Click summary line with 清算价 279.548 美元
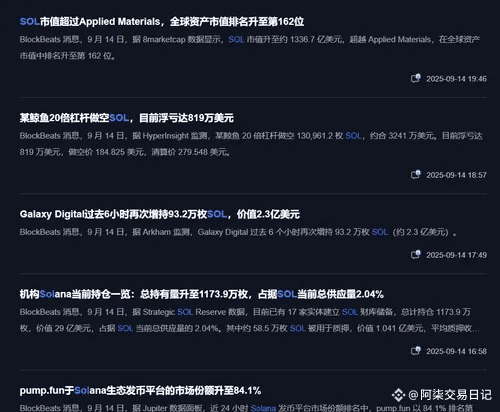Screen dimensions: 500x412 pyautogui.click(x=125, y=152)
